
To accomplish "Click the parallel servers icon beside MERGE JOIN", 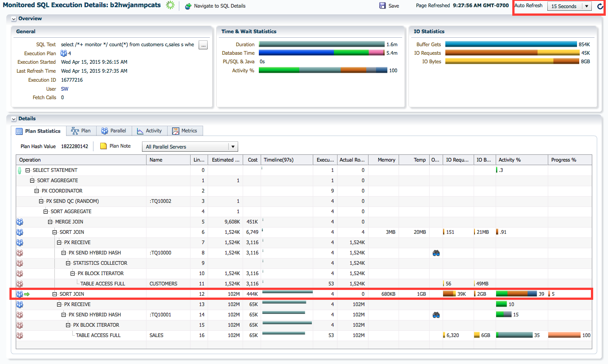I will coord(19,222).
